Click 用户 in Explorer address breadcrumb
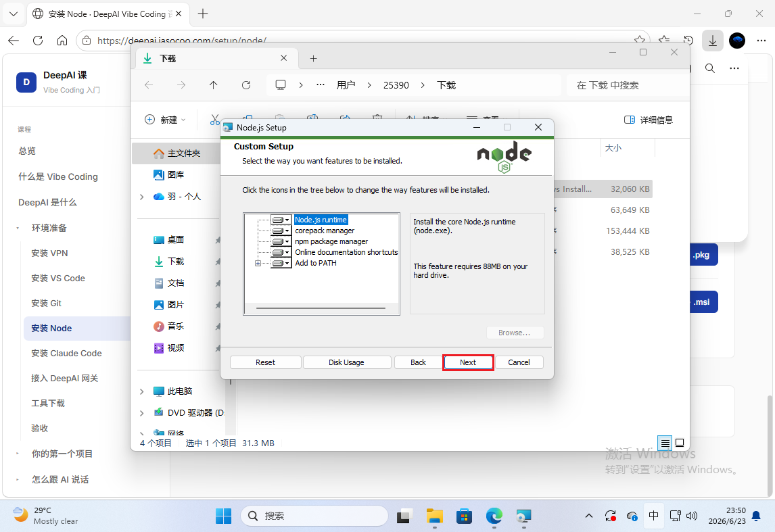775x532 pixels. coord(346,85)
